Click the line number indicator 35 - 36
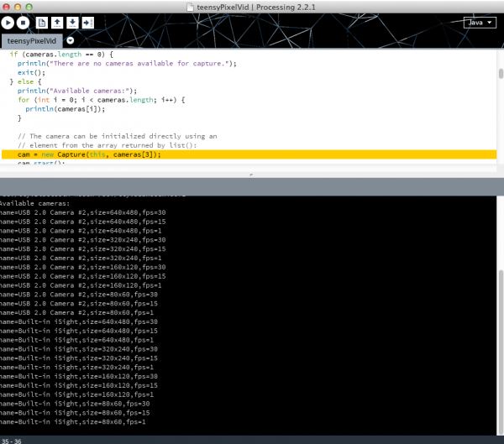The width and height of the screenshot is (504, 444). click(x=12, y=439)
